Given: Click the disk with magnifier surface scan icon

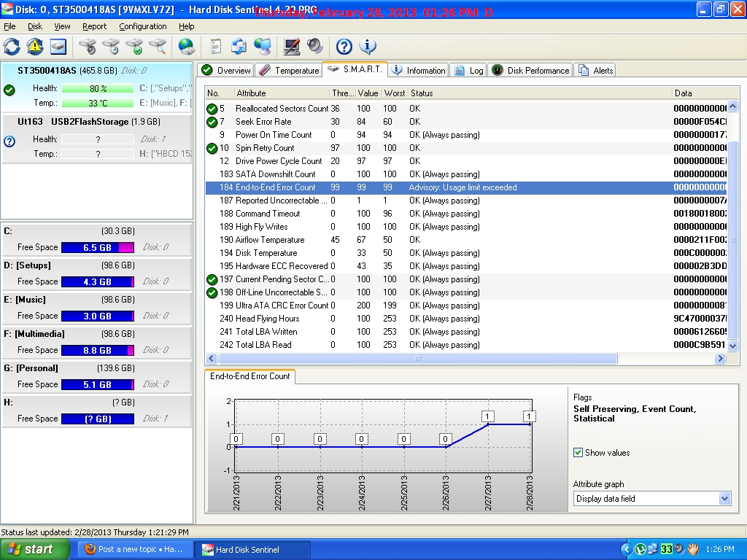Looking at the screenshot, I should tap(158, 46).
